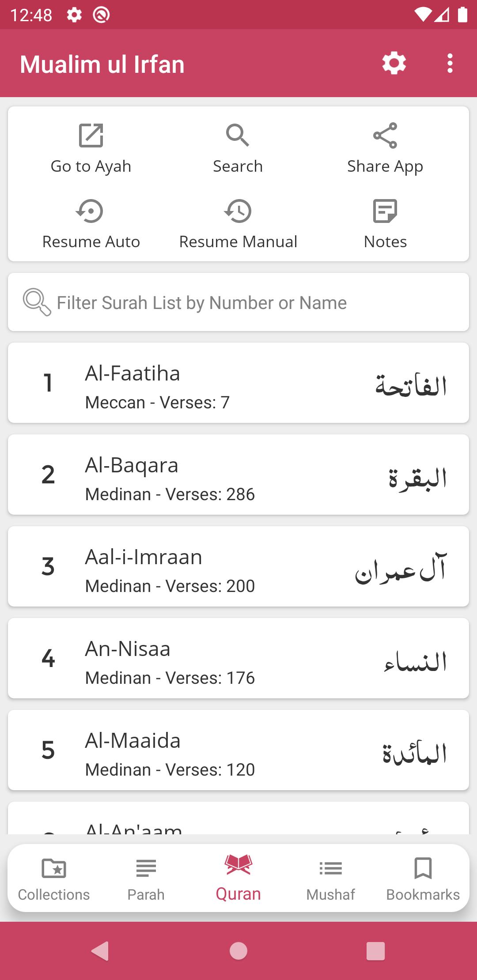Open the three-dot overflow menu
The width and height of the screenshot is (477, 980).
(450, 64)
